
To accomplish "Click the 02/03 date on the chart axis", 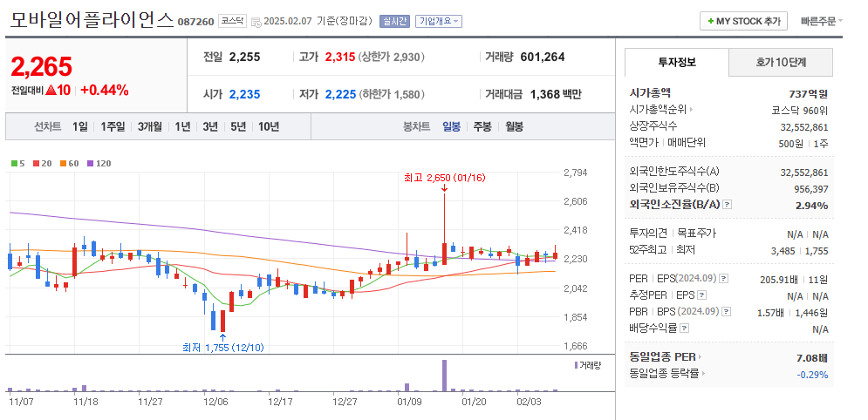I will pos(528,400).
